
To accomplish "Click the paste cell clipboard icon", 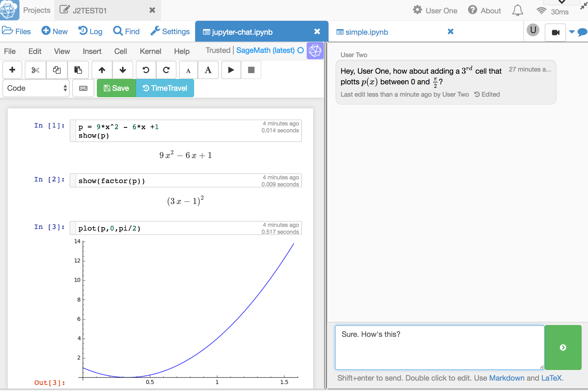I will (78, 70).
